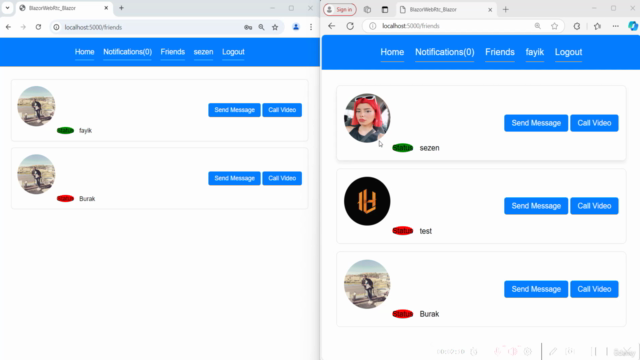Click red status badge next to Burak, left window
The image size is (640, 360).
coord(65,199)
